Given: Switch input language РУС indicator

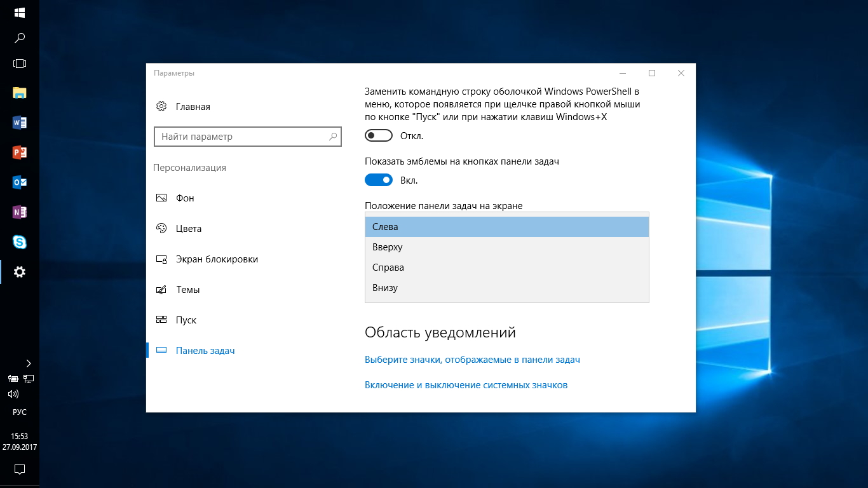Looking at the screenshot, I should pyautogui.click(x=20, y=412).
